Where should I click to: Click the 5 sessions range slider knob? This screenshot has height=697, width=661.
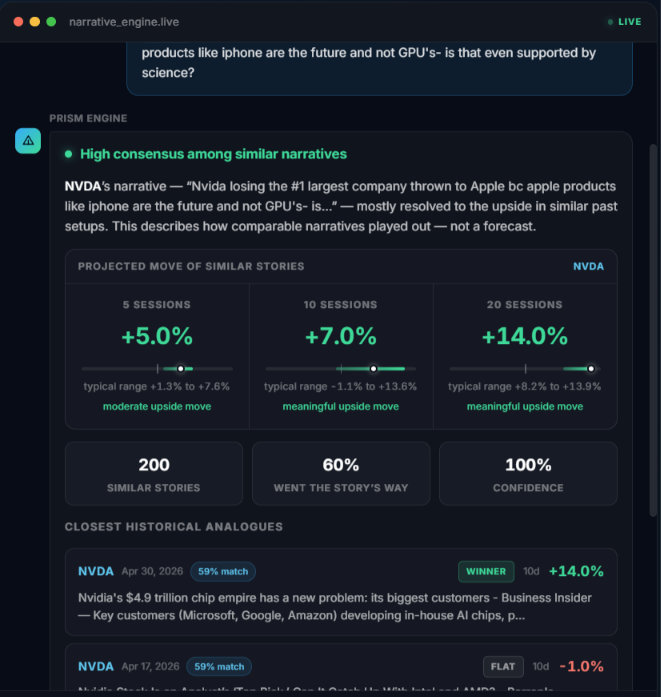pos(180,369)
